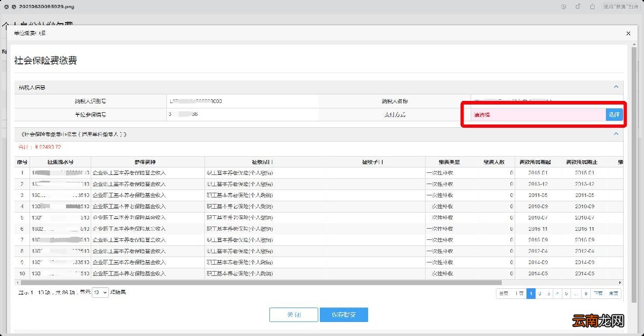Click the 纳税人识别号 label
Image resolution: width=644 pixels, height=336 pixels.
(x=91, y=101)
